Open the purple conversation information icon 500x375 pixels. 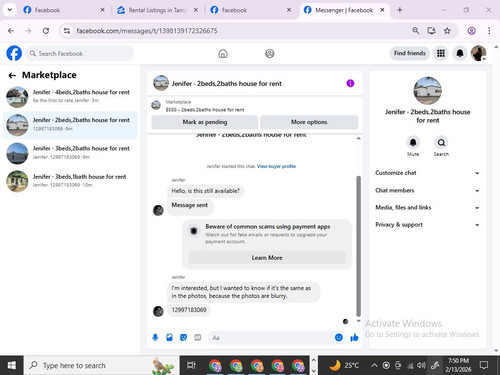pyautogui.click(x=350, y=83)
